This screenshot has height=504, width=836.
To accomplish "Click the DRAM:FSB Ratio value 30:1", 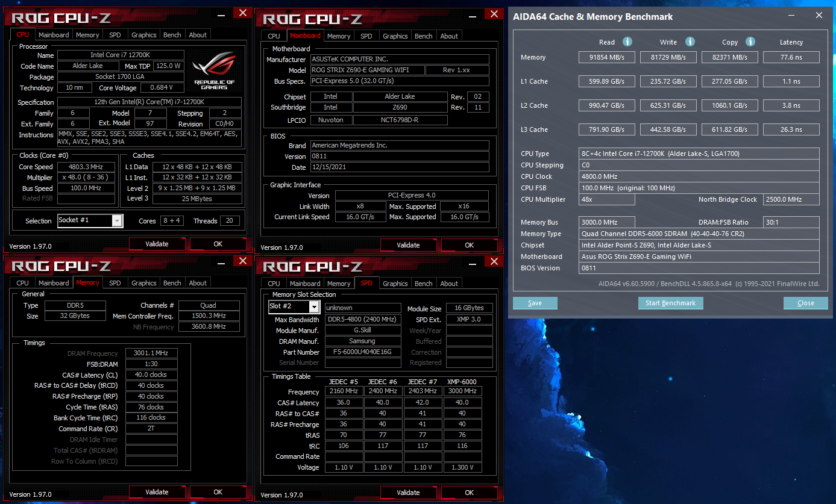I will [791, 222].
